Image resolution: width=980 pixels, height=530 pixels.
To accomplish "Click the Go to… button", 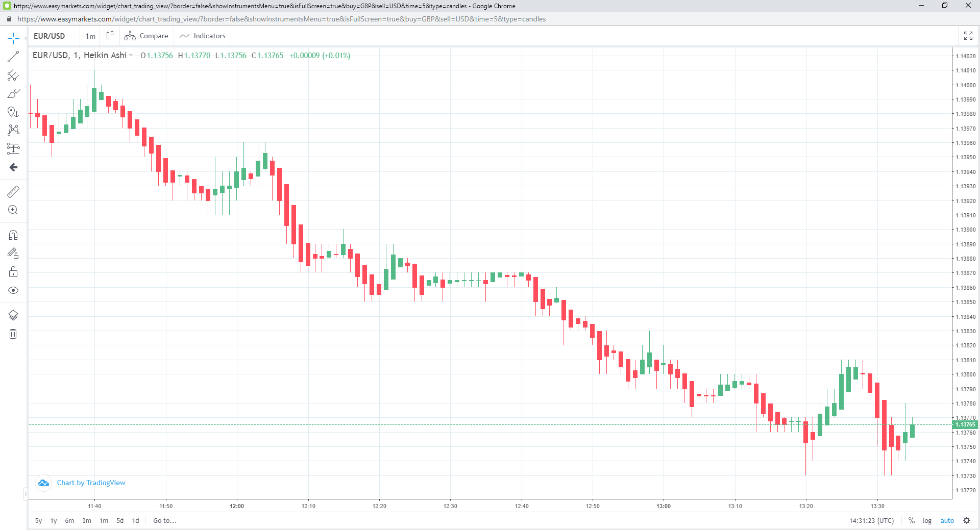I will pos(165,521).
